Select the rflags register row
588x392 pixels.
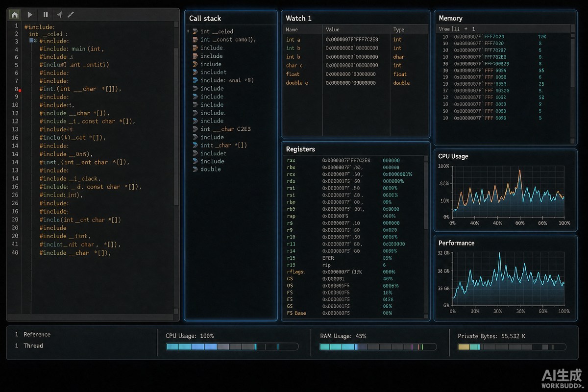354,271
